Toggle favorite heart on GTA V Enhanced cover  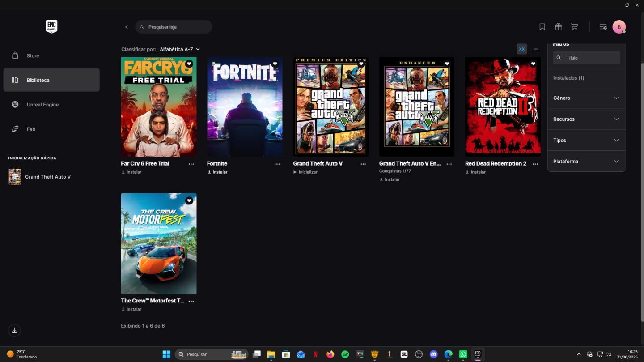(x=447, y=64)
